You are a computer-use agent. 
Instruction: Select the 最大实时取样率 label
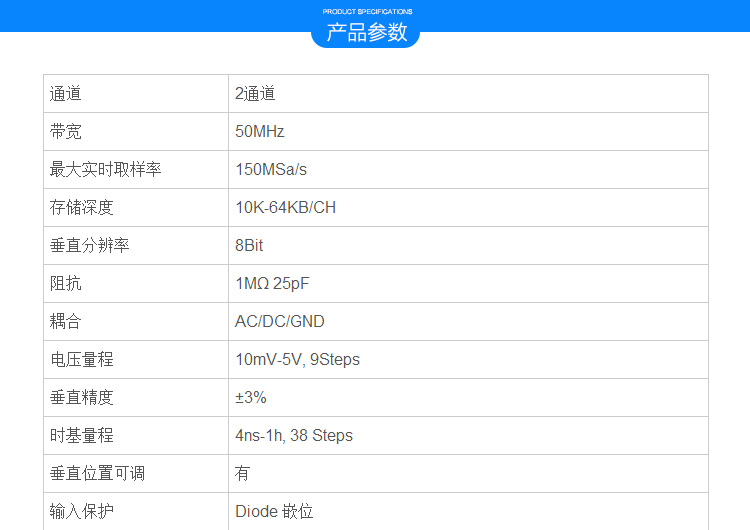tap(105, 170)
